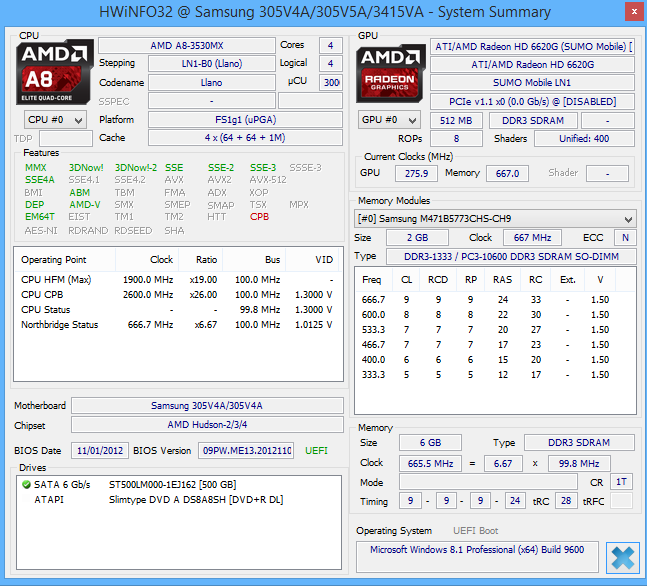Image resolution: width=647 pixels, height=586 pixels.
Task: Open the GPU #0 selector dropdown
Action: [389, 120]
